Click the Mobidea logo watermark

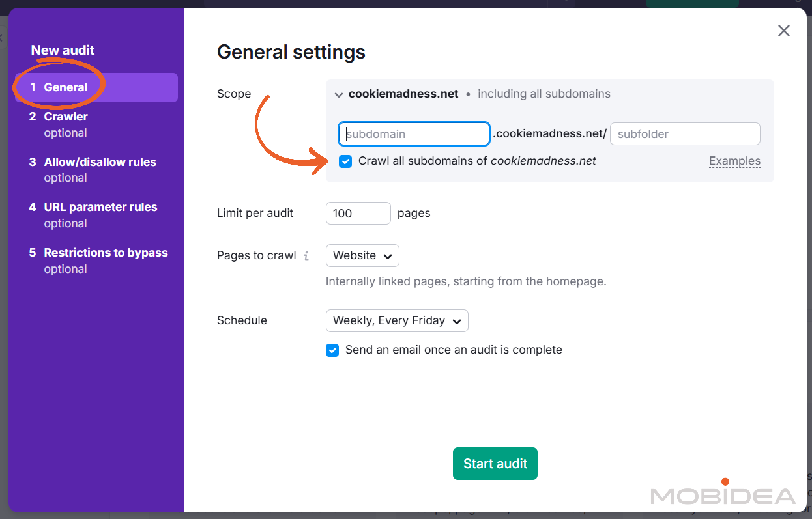tap(723, 495)
